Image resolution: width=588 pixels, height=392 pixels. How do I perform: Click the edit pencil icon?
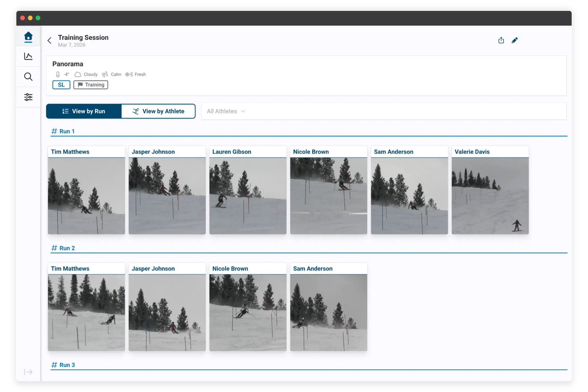tap(514, 40)
